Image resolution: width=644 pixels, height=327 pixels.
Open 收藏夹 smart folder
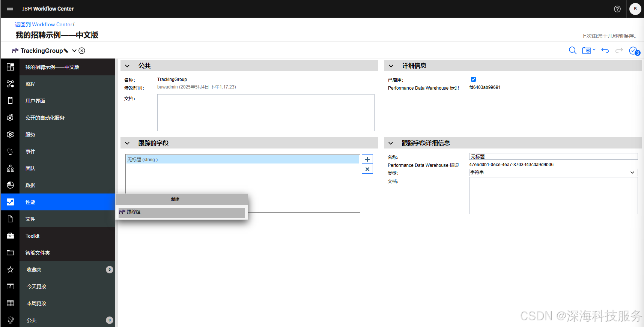tap(68, 270)
